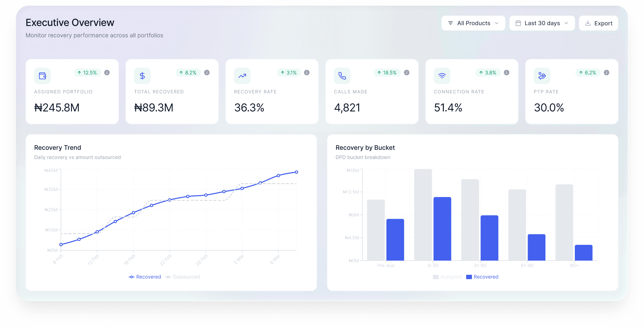
Task: Click the trending arrow icon on Recovery Rate card
Action: (x=242, y=76)
